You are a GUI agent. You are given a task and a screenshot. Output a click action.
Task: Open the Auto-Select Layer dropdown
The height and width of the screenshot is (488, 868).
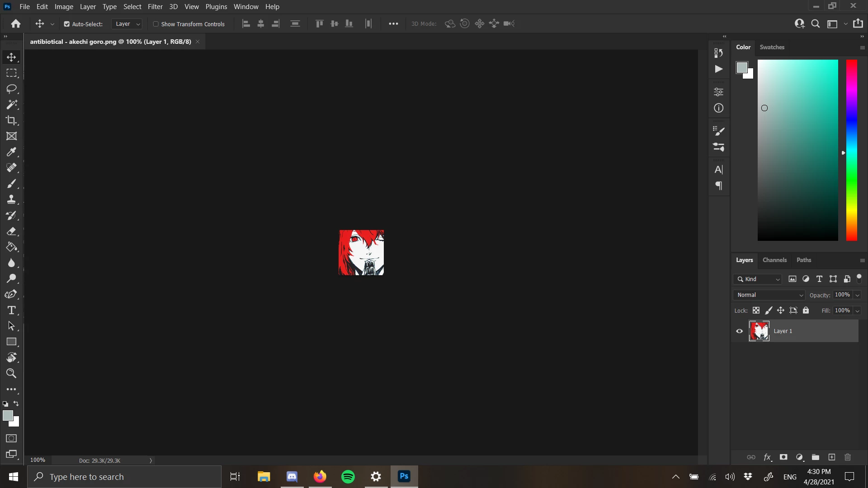[127, 24]
